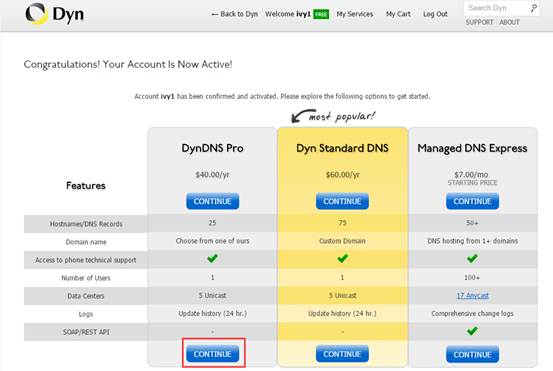This screenshot has height=371, width=553.
Task: Click the Domain name row label
Action: pos(86,242)
